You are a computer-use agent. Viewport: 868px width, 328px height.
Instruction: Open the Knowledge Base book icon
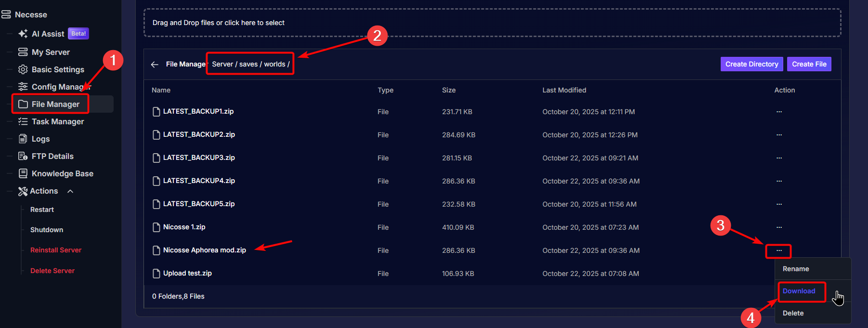coord(23,173)
